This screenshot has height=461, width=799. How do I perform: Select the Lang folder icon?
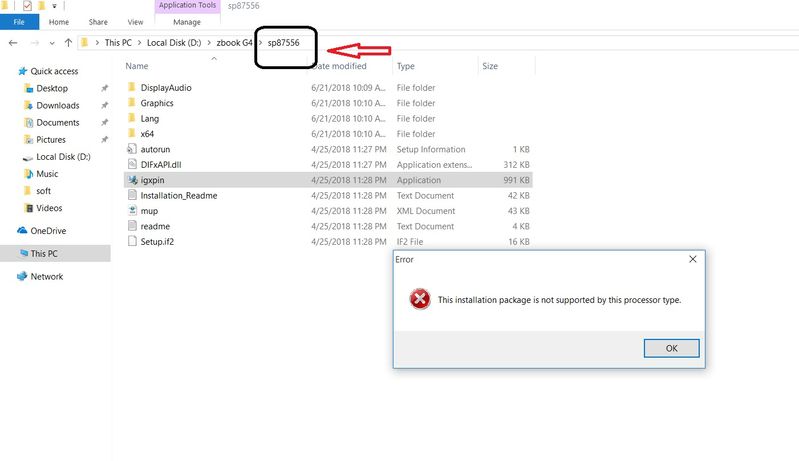tap(131, 118)
